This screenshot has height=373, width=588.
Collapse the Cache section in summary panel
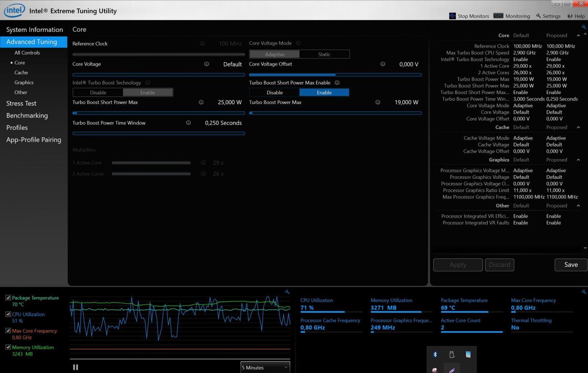click(578, 127)
